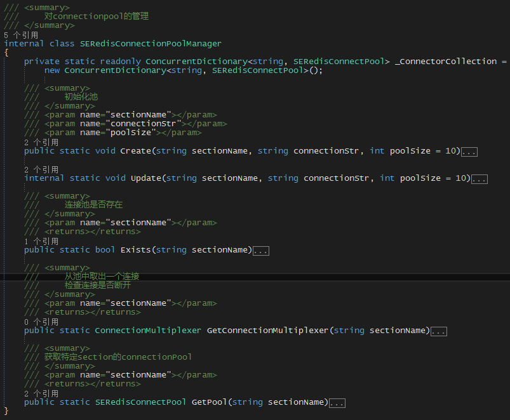This screenshot has height=420, width=510.
Task: Click 'bool' return type of Exists
Action: (x=105, y=250)
